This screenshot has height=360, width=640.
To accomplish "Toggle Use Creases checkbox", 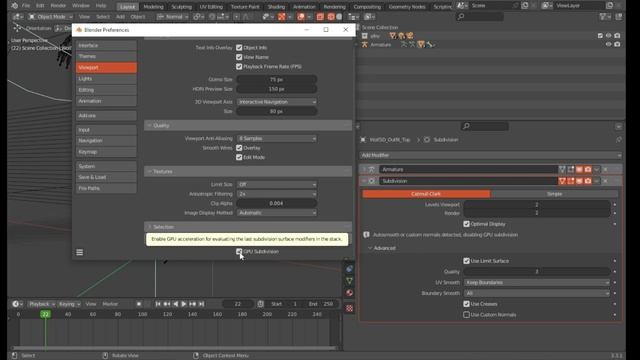I will click(x=467, y=304).
